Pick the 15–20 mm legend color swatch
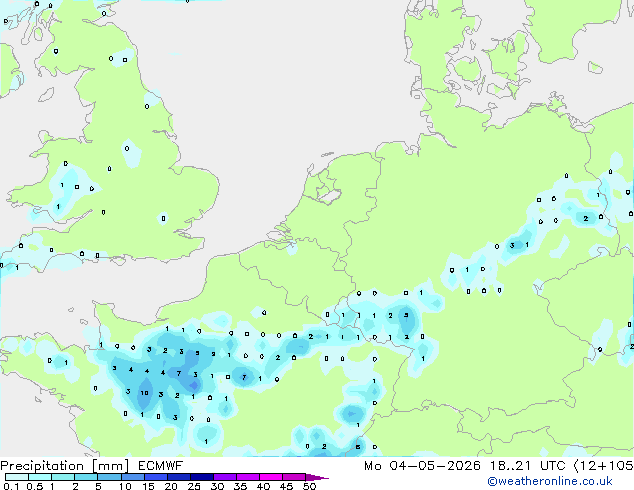The image size is (634, 490). tap(155, 477)
